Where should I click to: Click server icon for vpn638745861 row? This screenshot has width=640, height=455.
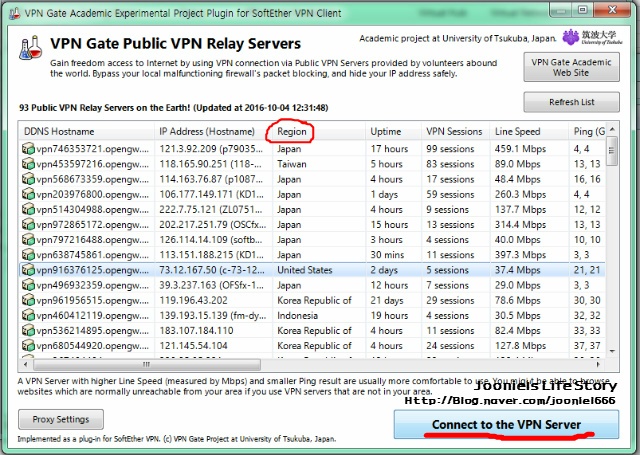28,254
